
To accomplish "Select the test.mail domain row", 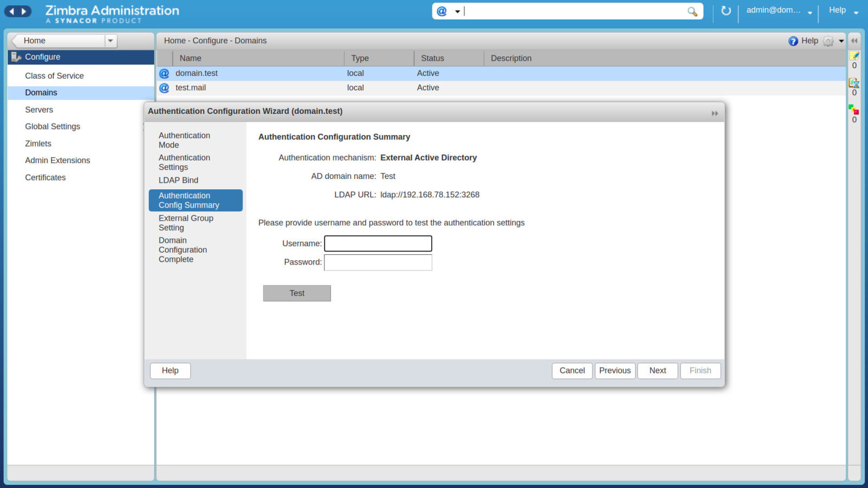I will tap(190, 87).
